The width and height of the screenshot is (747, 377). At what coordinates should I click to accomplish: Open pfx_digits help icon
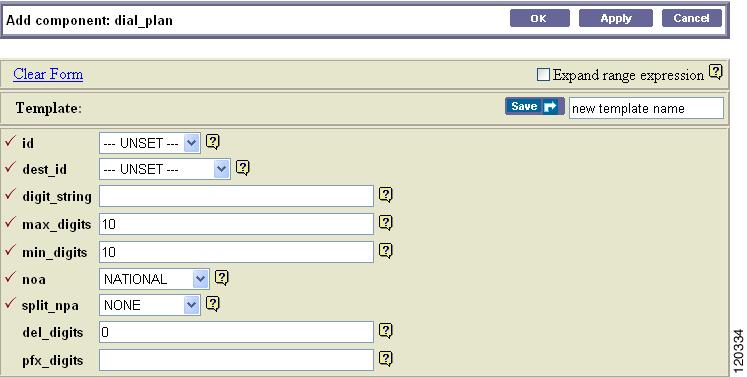(385, 358)
